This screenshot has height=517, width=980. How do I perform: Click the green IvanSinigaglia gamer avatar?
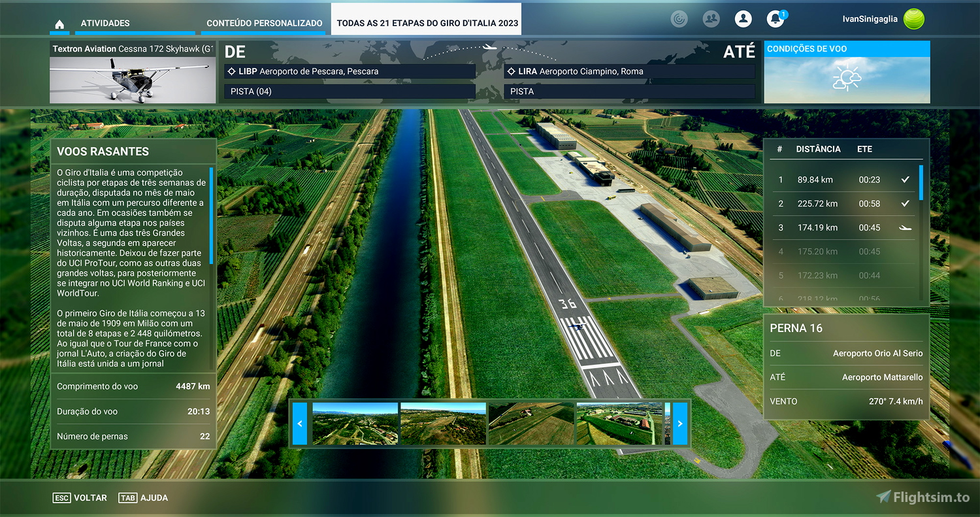point(914,19)
